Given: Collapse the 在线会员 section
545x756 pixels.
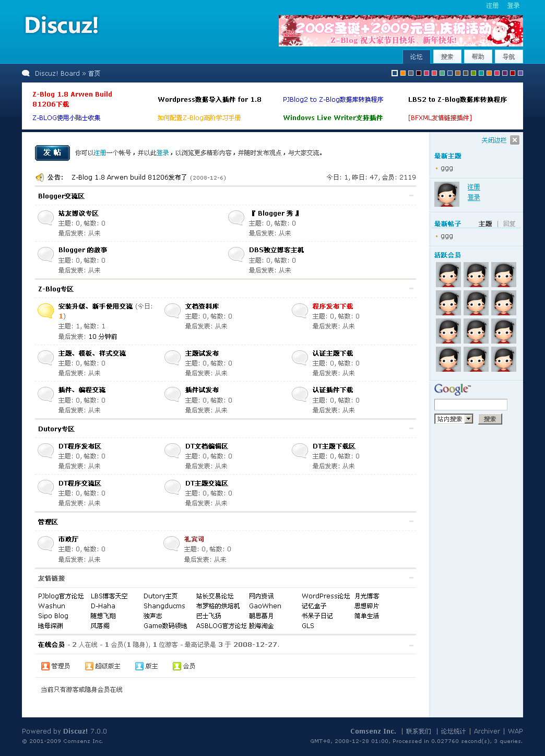Looking at the screenshot, I should [411, 645].
